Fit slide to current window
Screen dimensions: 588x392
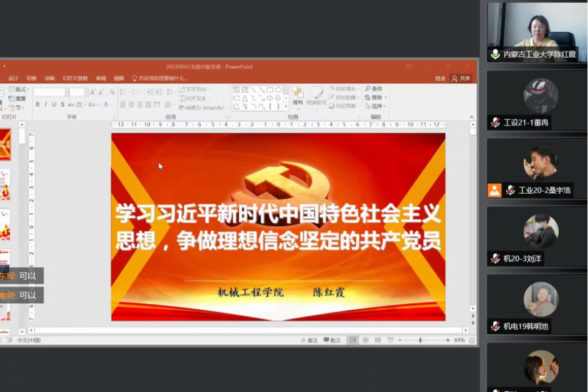pos(471,340)
